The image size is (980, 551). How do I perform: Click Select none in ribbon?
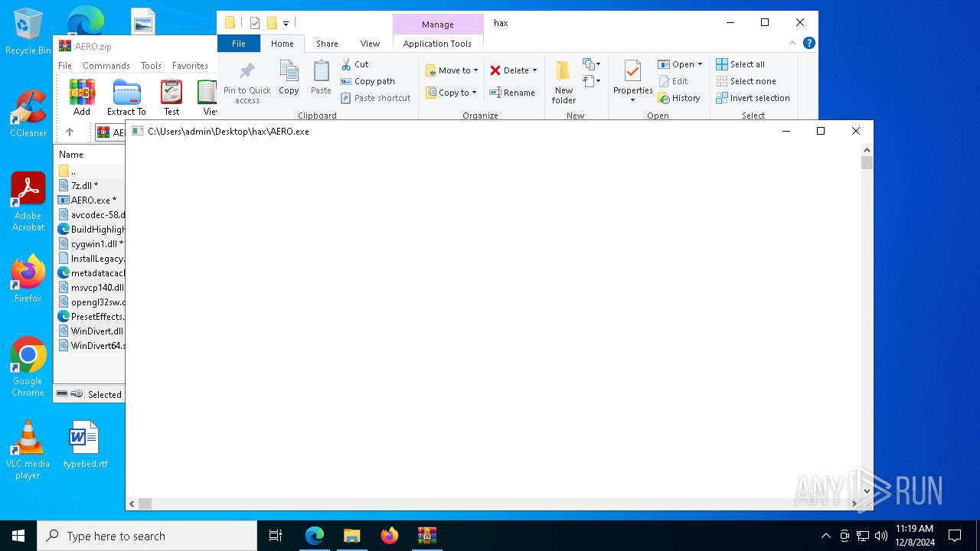pyautogui.click(x=746, y=81)
